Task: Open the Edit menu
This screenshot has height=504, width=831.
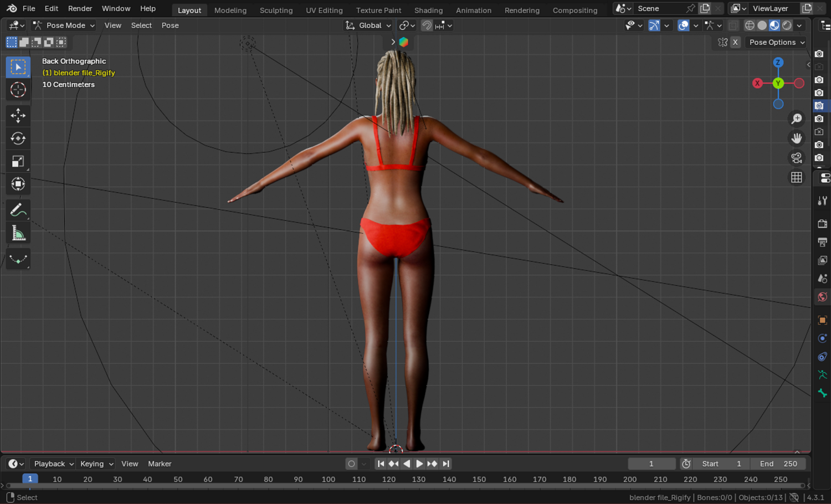Action: click(x=52, y=9)
